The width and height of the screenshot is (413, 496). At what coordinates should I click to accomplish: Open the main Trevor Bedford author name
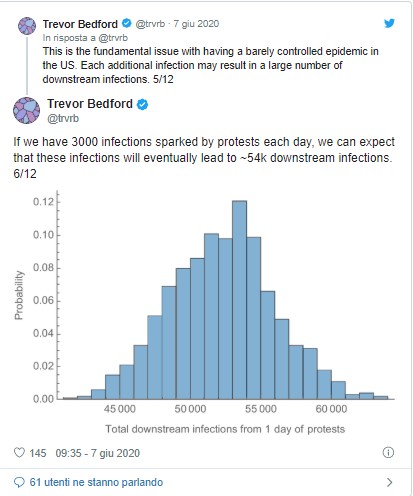[90, 104]
